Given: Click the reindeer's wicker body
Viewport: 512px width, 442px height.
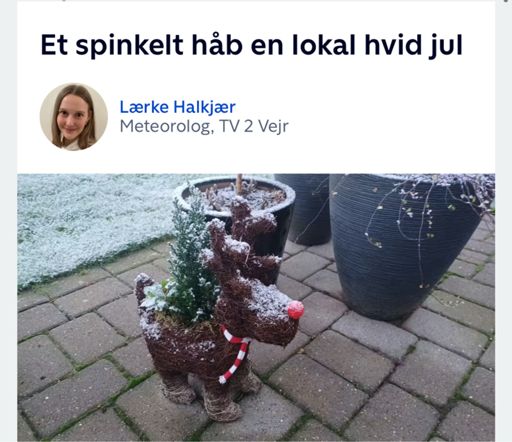Looking at the screenshot, I should (x=187, y=347).
